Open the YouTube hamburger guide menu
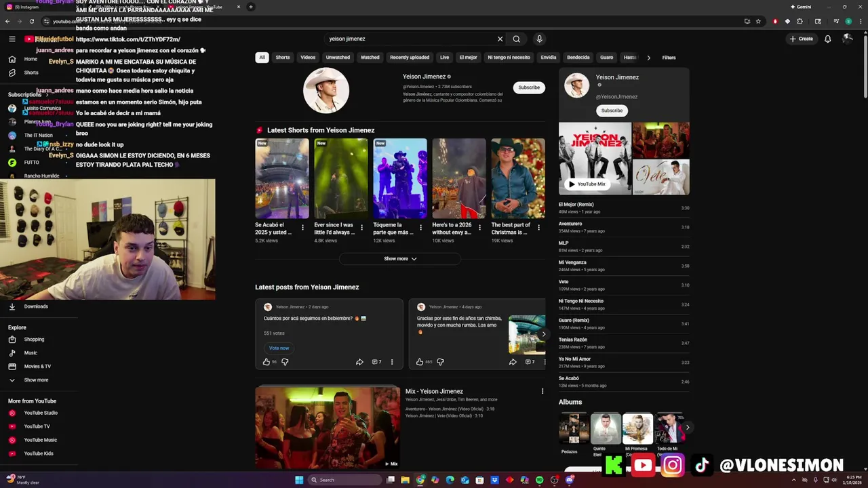Image resolution: width=868 pixels, height=488 pixels. pos(12,39)
